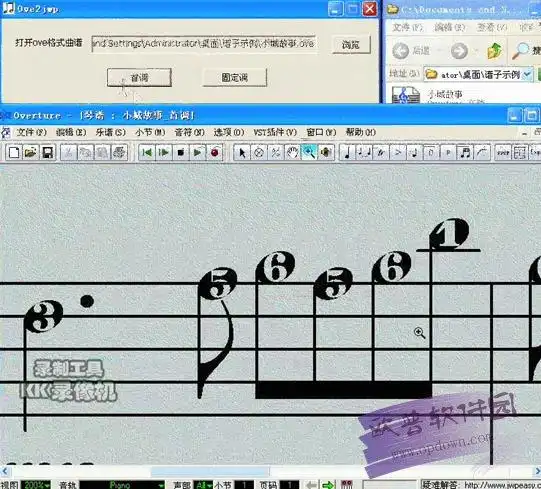Click the www.jwpeasy link in status bar

pos(503,485)
